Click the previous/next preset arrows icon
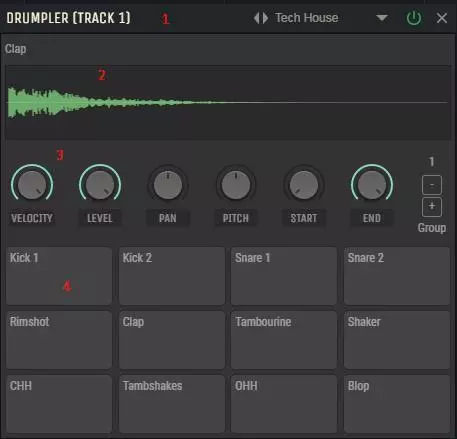457x439 pixels. (261, 18)
